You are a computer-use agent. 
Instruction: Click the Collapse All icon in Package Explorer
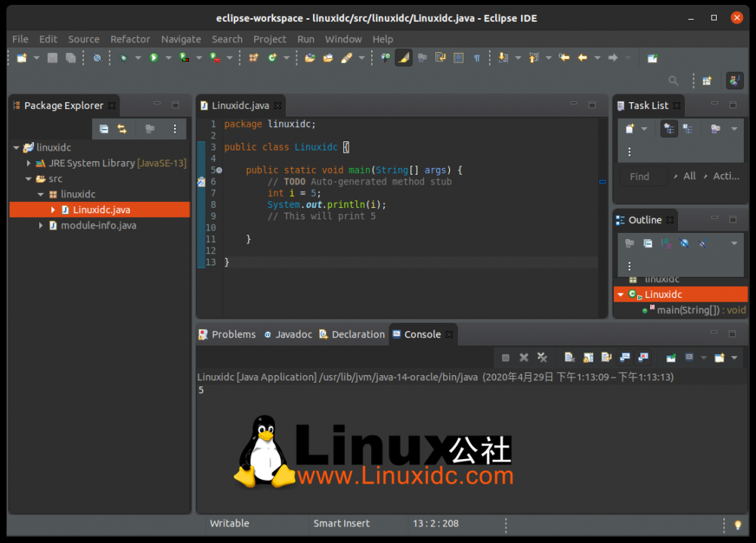tap(104, 129)
